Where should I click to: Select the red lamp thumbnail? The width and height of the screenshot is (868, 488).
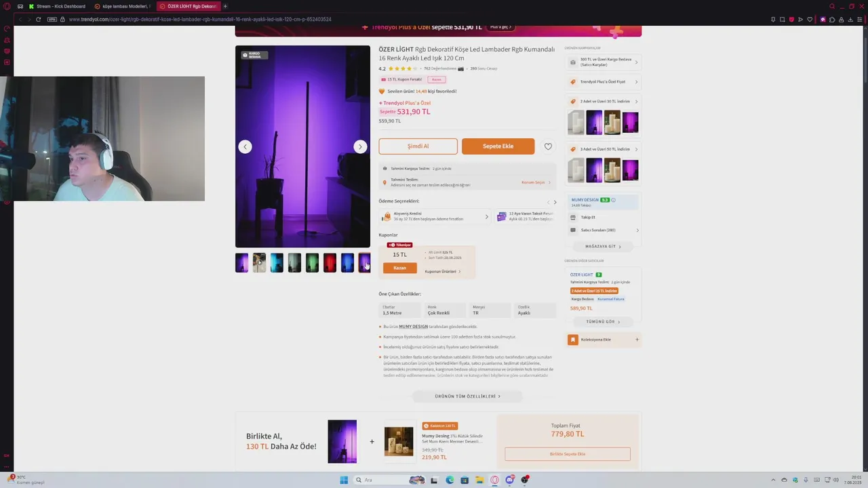(330, 262)
